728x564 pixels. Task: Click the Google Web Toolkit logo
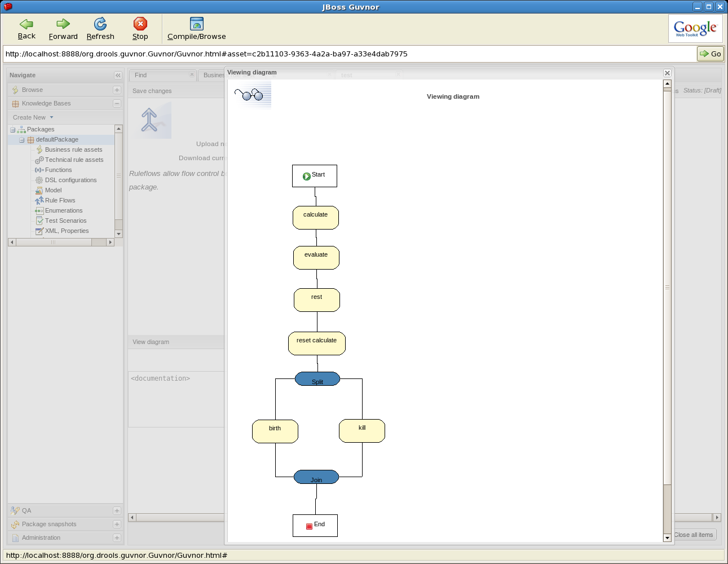pos(695,28)
